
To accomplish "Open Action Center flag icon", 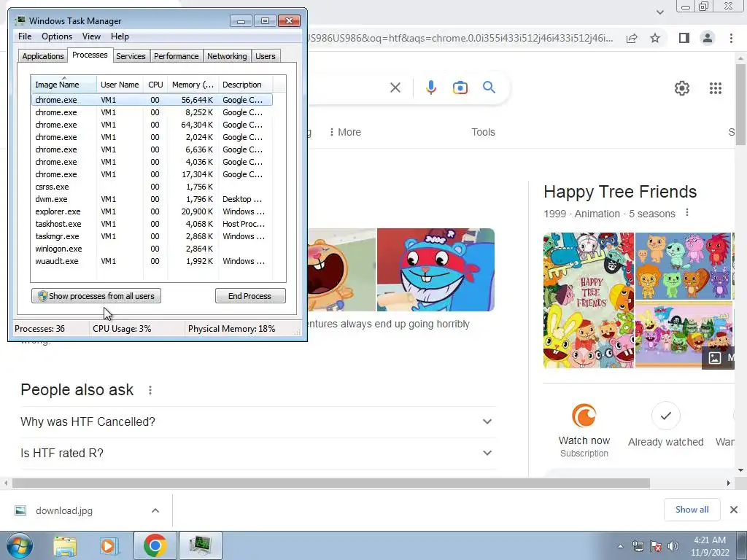I will pyautogui.click(x=656, y=546).
